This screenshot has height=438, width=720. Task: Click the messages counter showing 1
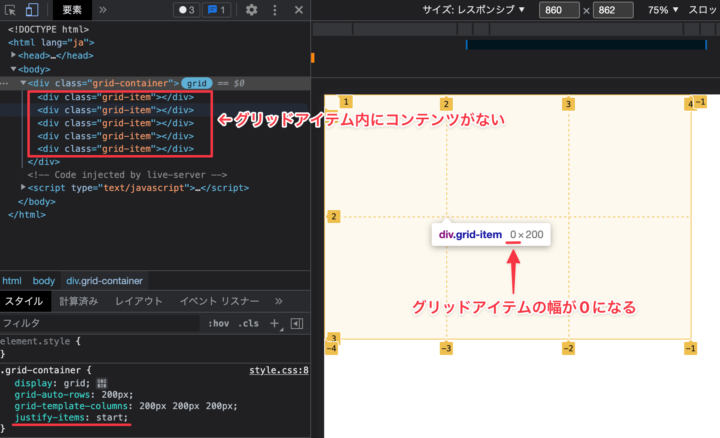[x=217, y=10]
